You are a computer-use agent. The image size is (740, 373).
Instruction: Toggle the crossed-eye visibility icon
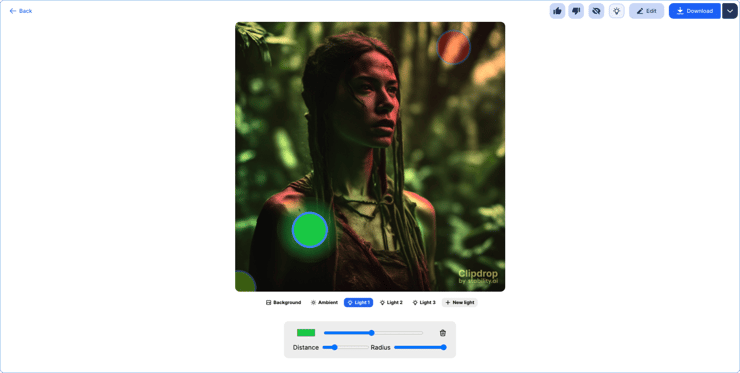coord(597,11)
